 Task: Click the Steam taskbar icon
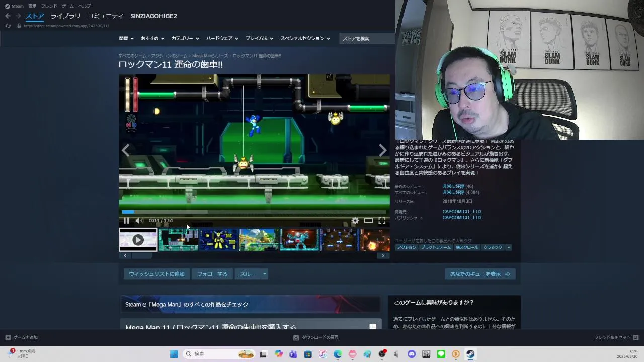470,354
